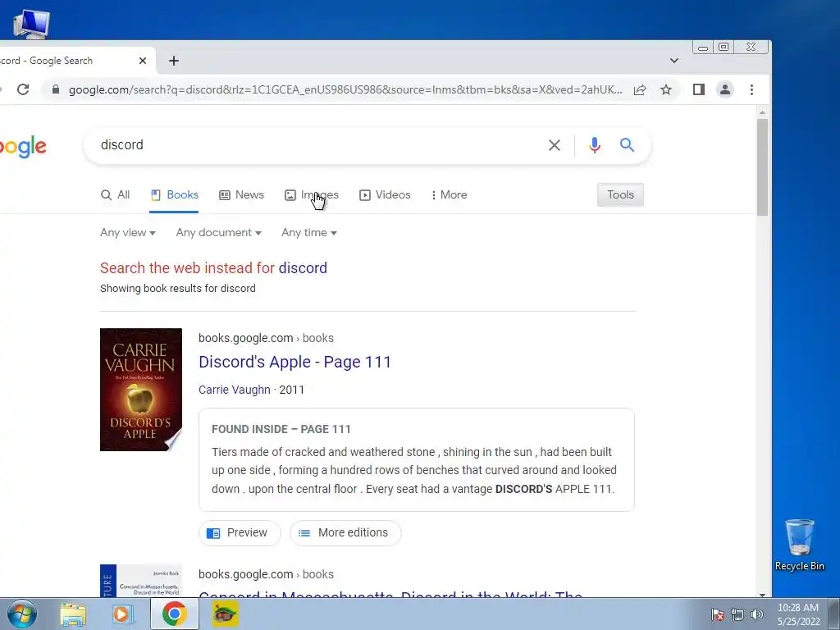The width and height of the screenshot is (840, 630).
Task: Share this page via address bar icon
Action: pyautogui.click(x=640, y=90)
